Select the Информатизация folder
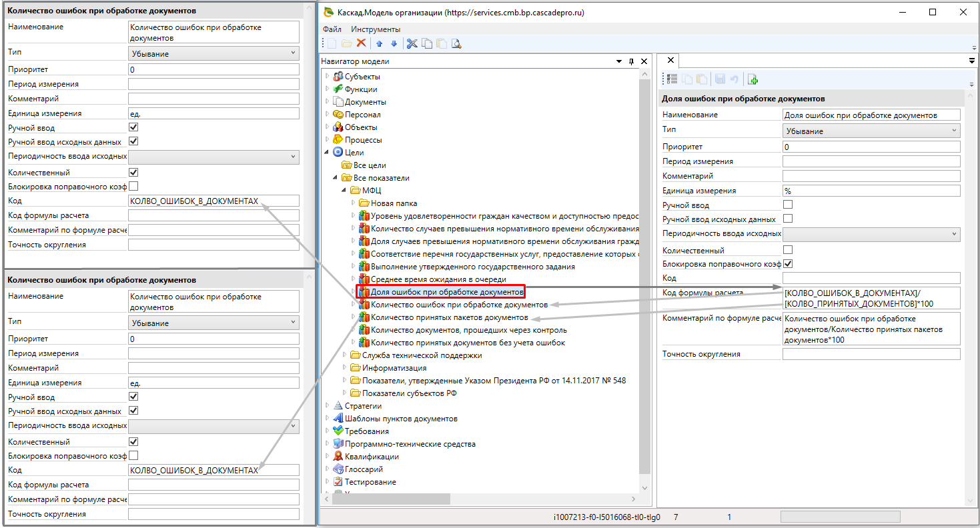The image size is (980, 528). coord(394,368)
